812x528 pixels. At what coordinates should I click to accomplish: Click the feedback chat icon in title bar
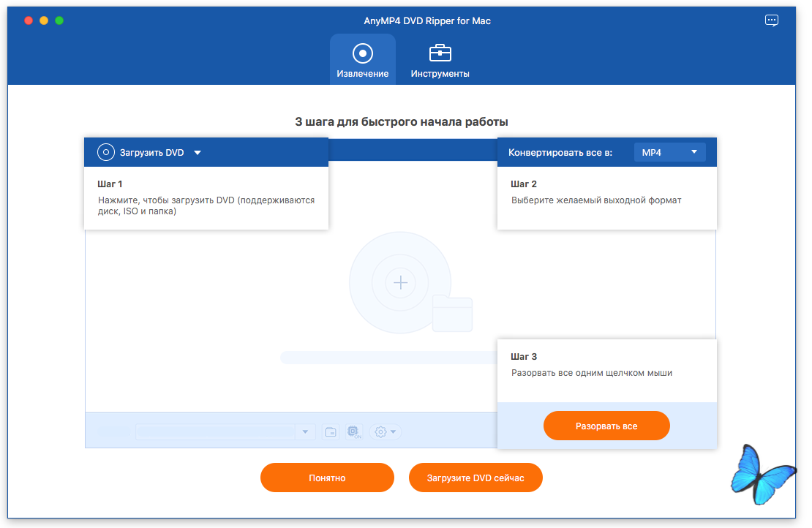pyautogui.click(x=772, y=20)
